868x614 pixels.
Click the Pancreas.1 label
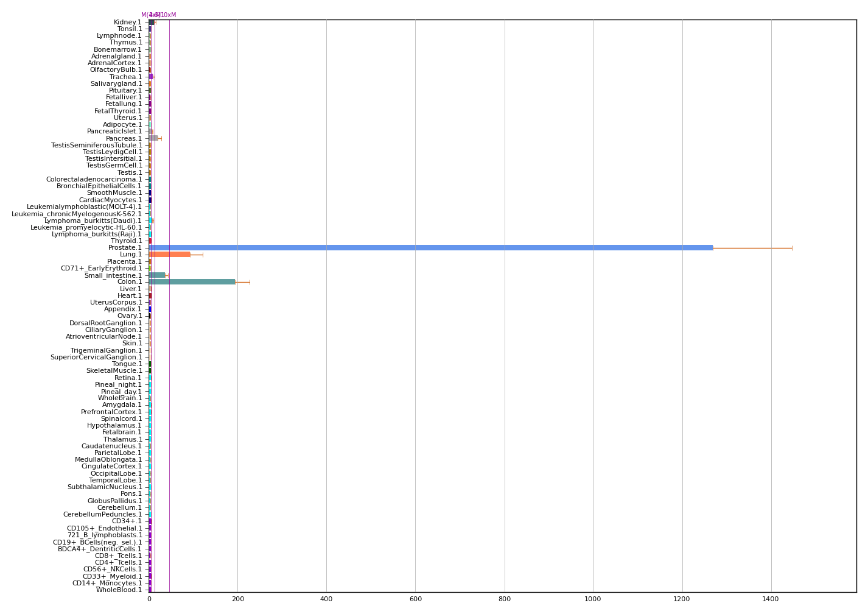[124, 138]
